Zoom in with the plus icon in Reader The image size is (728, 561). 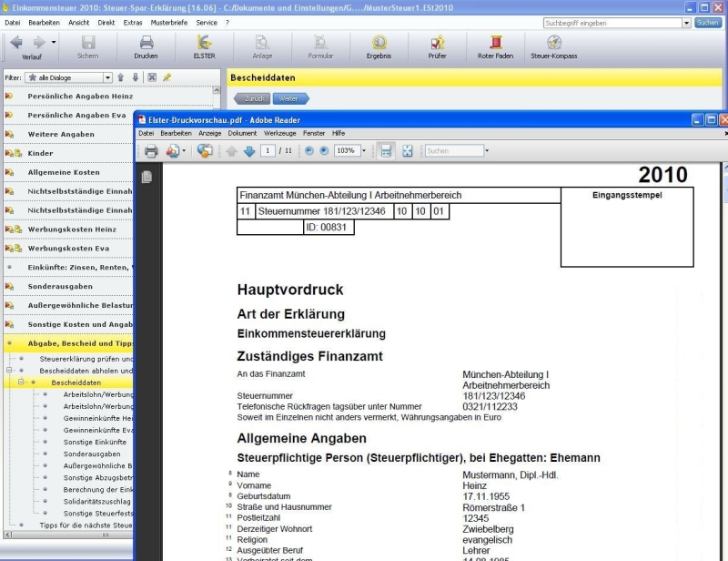[x=324, y=150]
